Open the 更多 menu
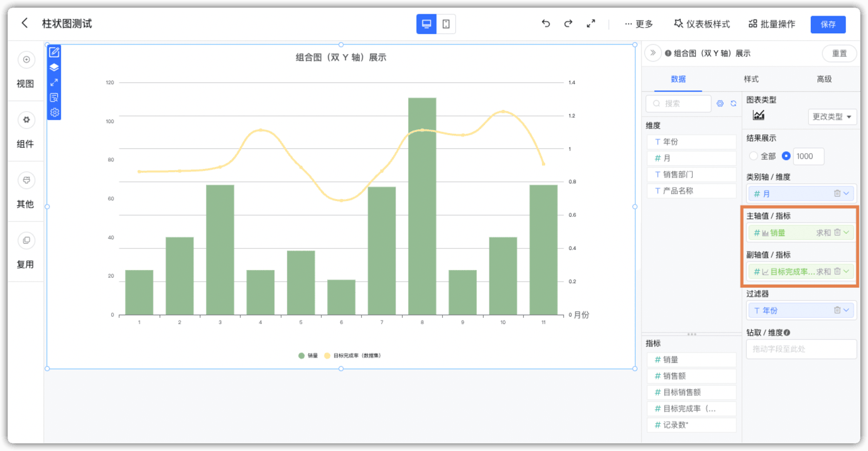 639,24
